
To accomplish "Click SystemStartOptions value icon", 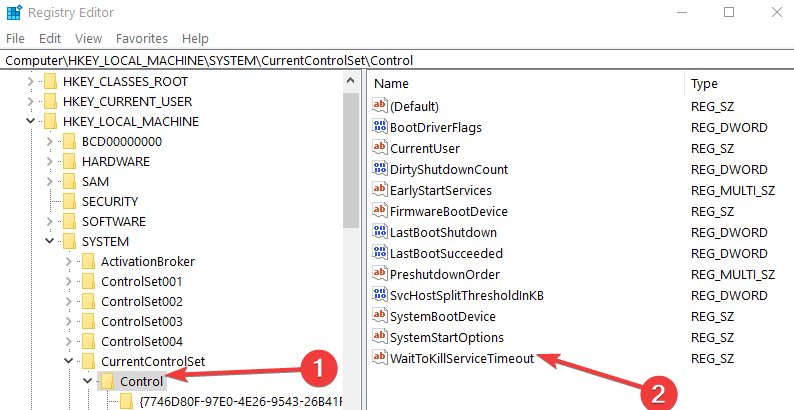I will point(380,337).
